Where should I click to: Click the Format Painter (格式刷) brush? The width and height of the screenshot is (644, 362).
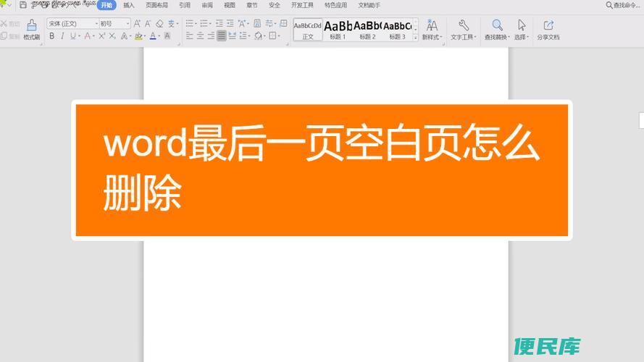tap(31, 29)
